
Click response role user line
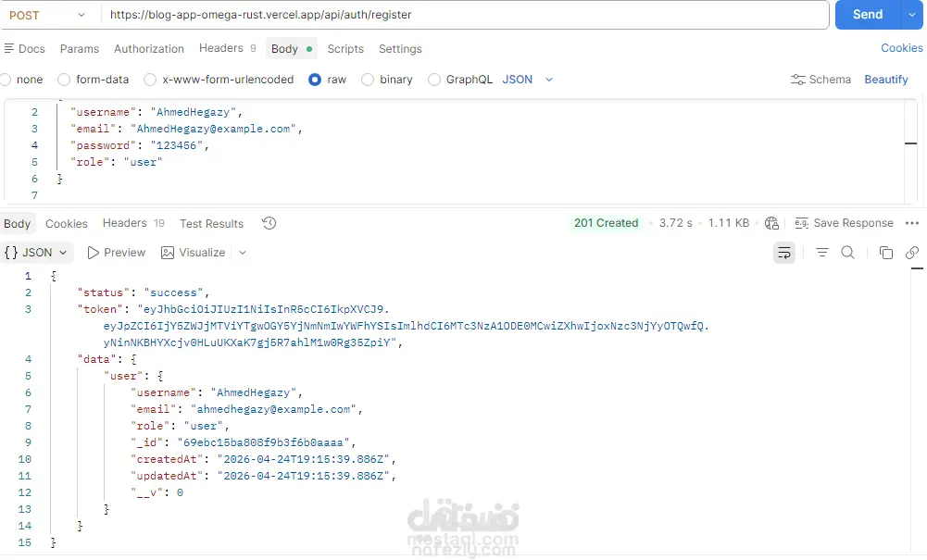click(x=180, y=426)
